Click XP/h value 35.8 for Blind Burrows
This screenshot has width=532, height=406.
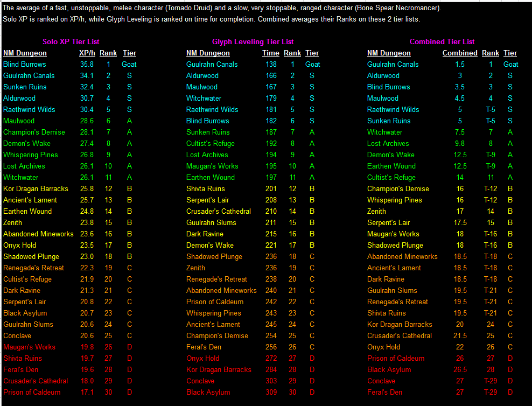[87, 64]
